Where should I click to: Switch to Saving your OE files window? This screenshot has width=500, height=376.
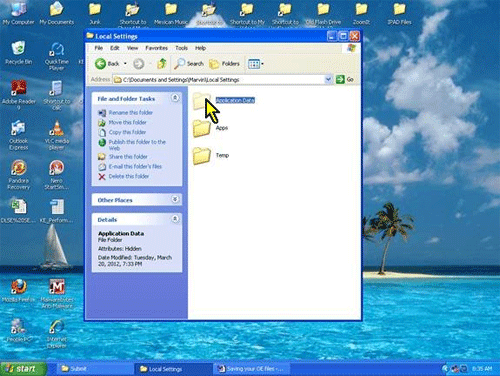[252, 369]
